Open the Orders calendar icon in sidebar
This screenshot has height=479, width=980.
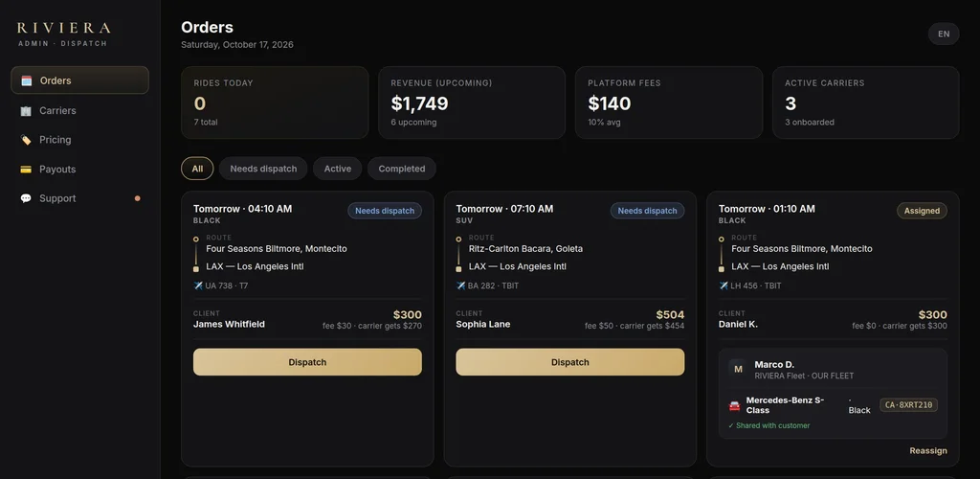pos(26,80)
